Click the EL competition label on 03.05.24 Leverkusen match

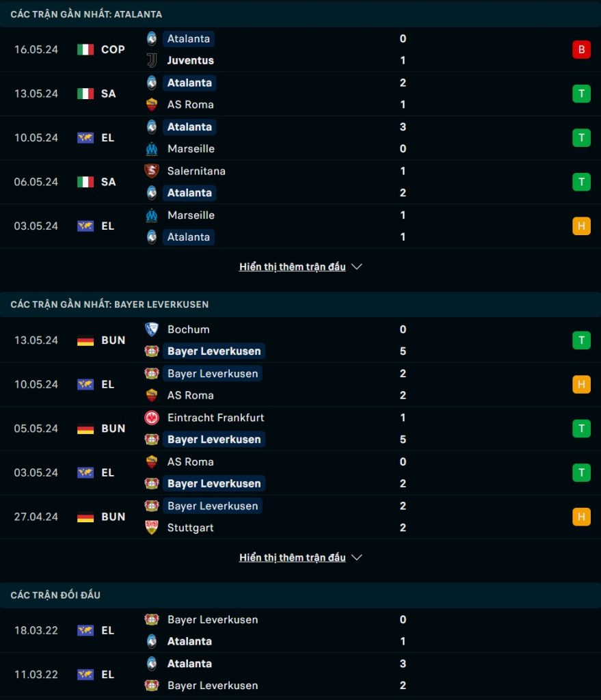pos(107,473)
